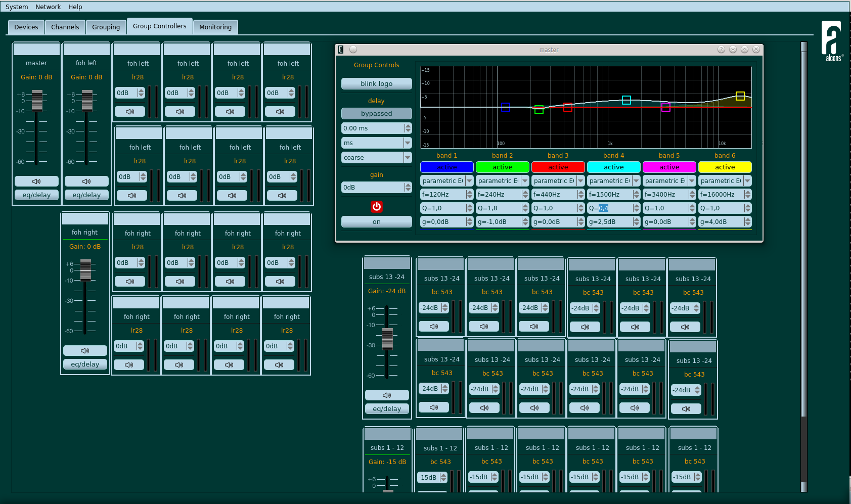This screenshot has width=851, height=504.
Task: Switch to the Monitoring tab
Action: point(215,27)
